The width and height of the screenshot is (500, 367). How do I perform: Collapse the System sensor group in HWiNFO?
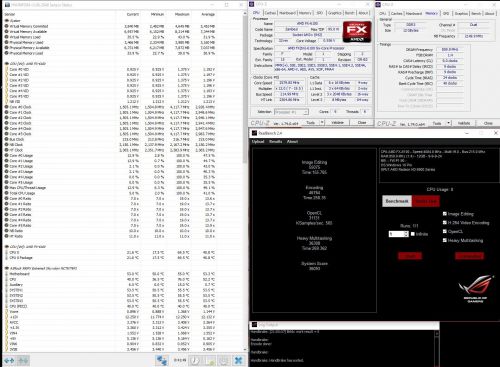click(x=7, y=21)
